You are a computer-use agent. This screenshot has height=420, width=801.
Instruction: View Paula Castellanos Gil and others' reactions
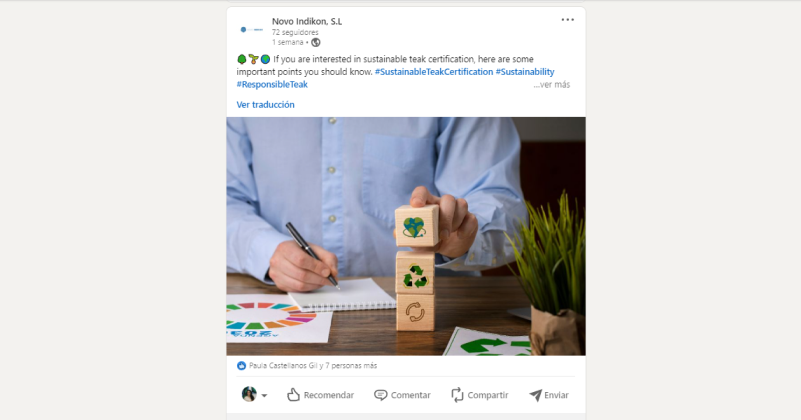[313, 366]
